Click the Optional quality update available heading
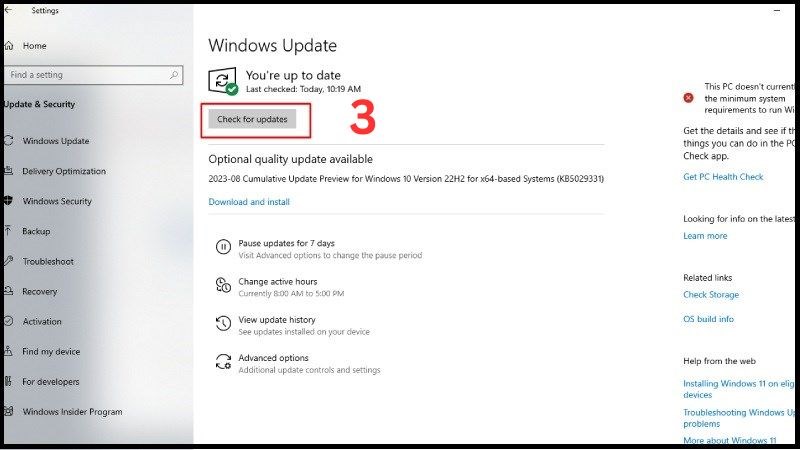Screen dimensions: 800x450 click(x=290, y=159)
